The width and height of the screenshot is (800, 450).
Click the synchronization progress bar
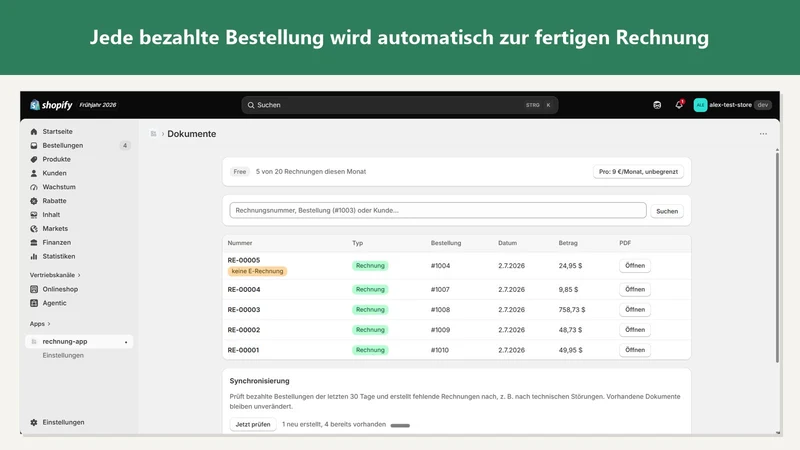pyautogui.click(x=400, y=426)
